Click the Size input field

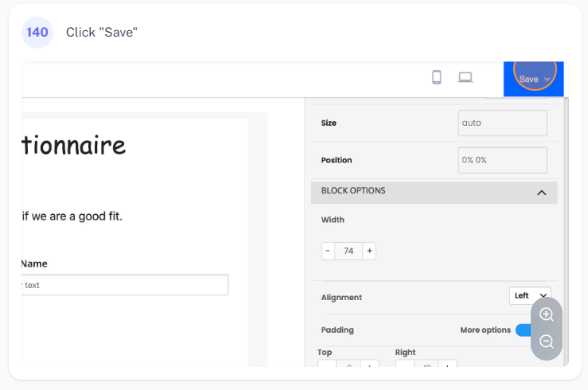[x=503, y=123]
